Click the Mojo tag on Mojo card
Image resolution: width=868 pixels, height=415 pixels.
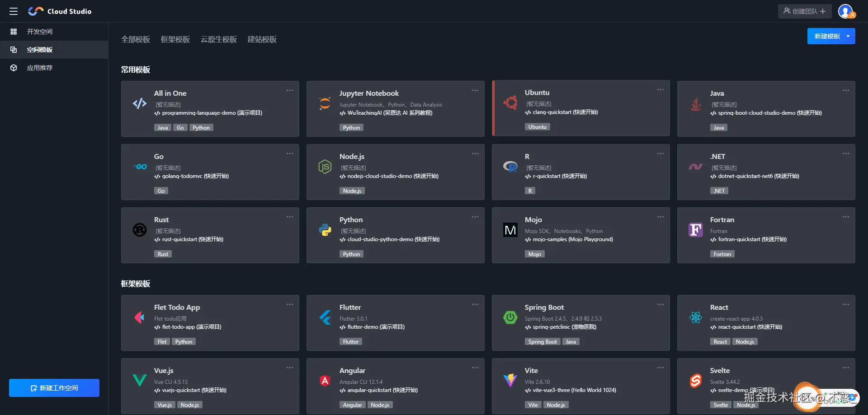pos(535,254)
